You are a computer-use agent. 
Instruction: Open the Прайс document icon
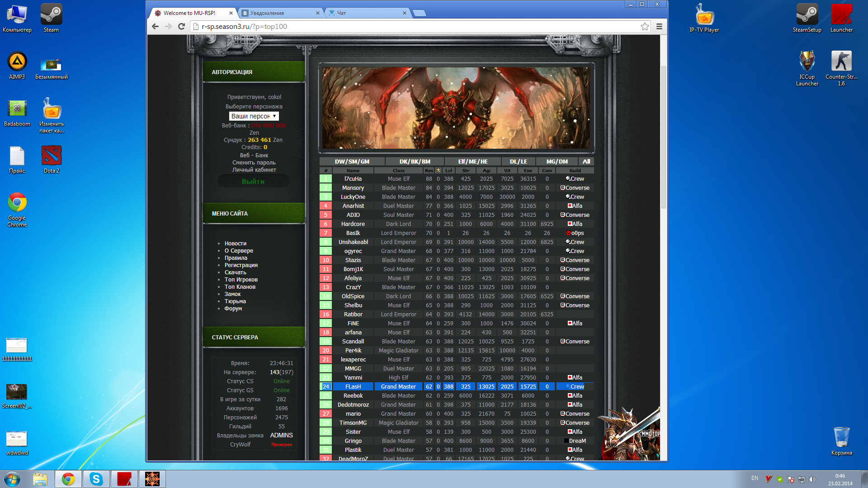click(x=17, y=160)
